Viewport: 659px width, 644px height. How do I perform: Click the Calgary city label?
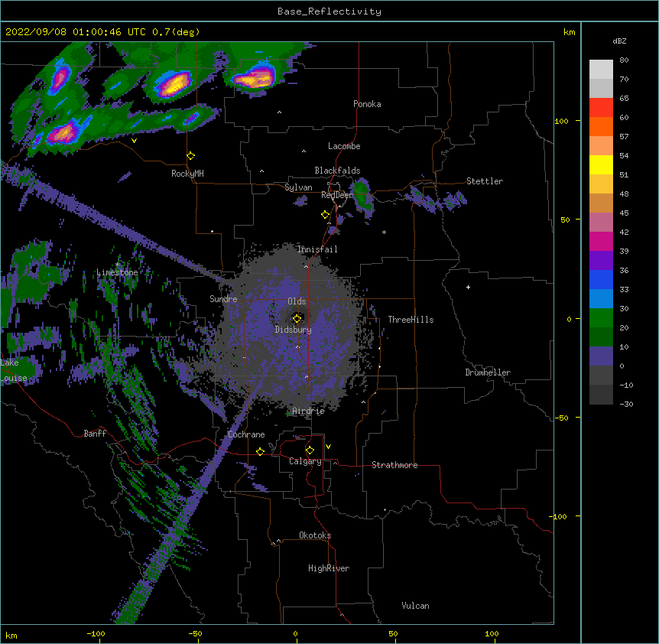pos(306,461)
